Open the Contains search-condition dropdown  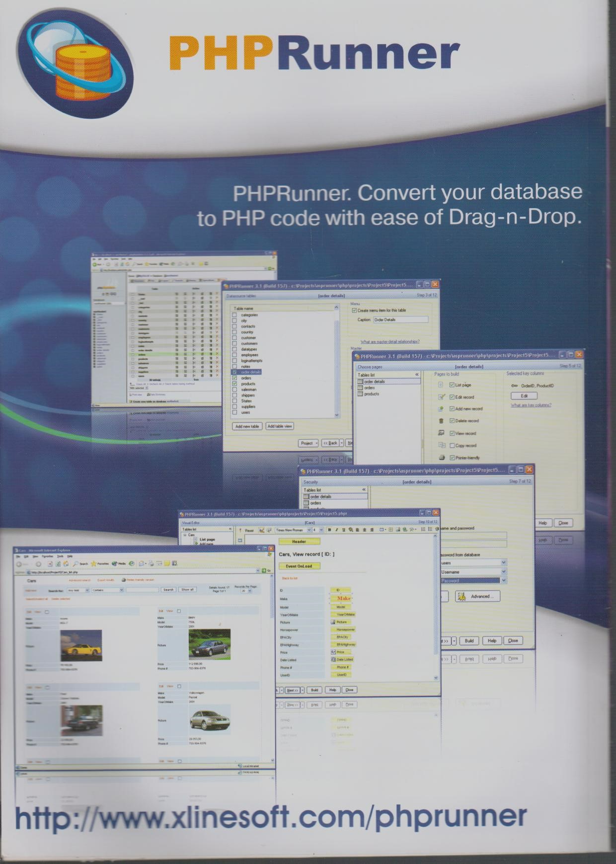click(121, 590)
